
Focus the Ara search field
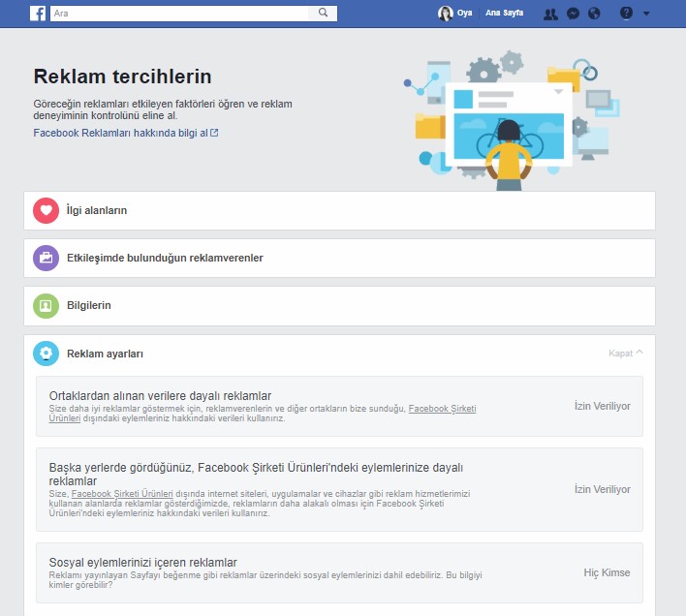coord(179,14)
